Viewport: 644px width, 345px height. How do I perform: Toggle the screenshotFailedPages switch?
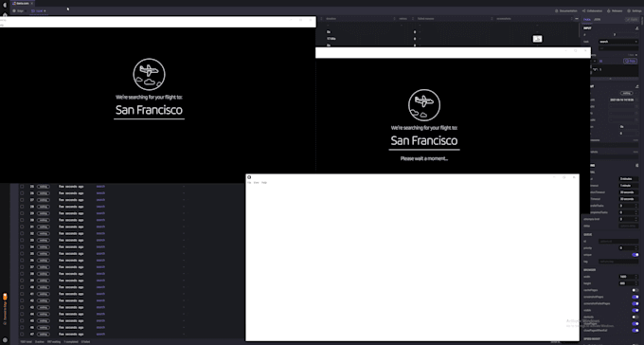pos(635,304)
